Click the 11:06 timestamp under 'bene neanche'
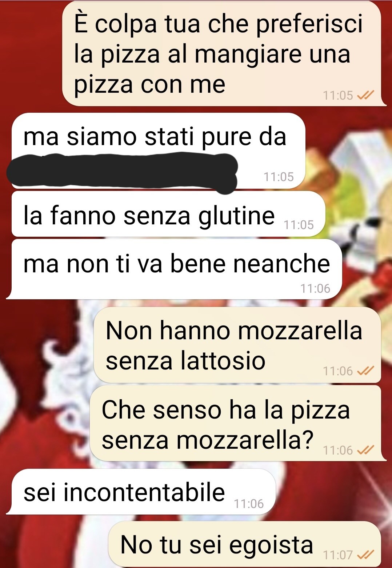Viewport: 392px width, 568px height. point(315,288)
